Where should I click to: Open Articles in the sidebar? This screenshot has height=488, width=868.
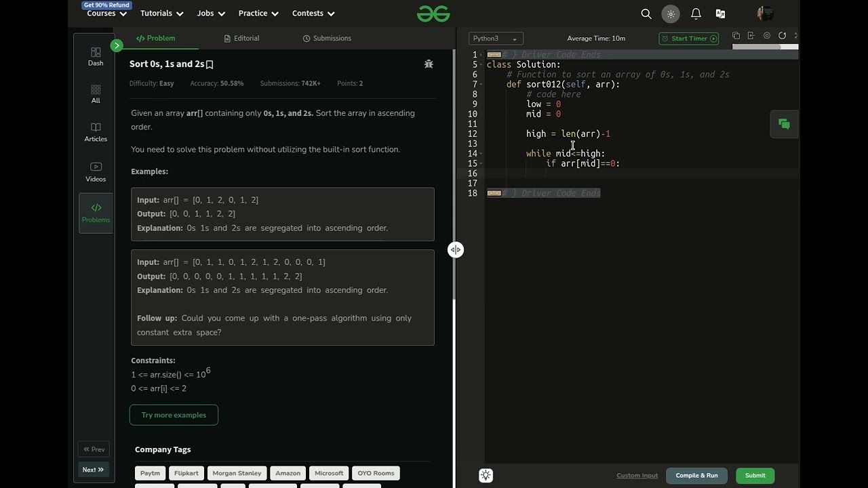click(96, 132)
